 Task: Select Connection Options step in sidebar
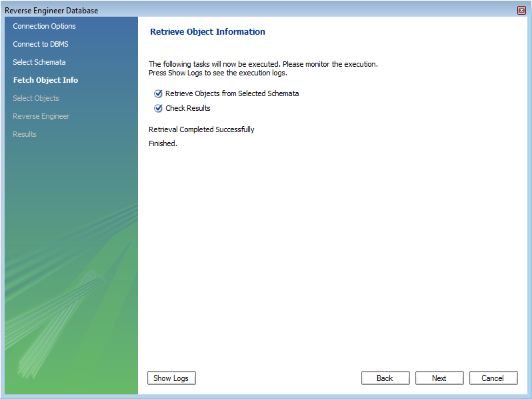(44, 26)
